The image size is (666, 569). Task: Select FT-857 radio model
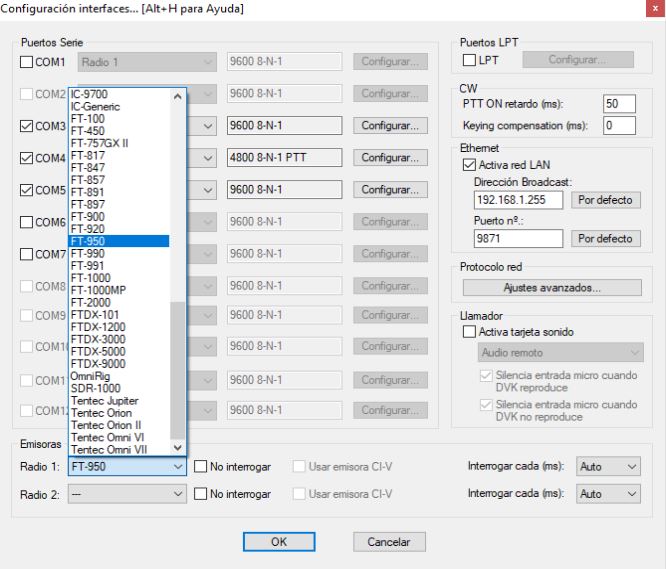[x=119, y=180]
